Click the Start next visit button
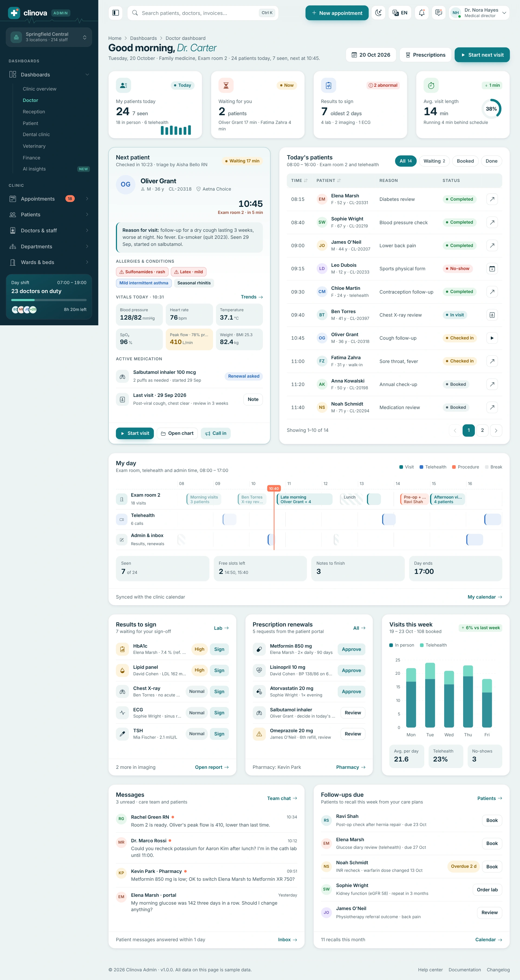The image size is (520, 980). pos(482,55)
